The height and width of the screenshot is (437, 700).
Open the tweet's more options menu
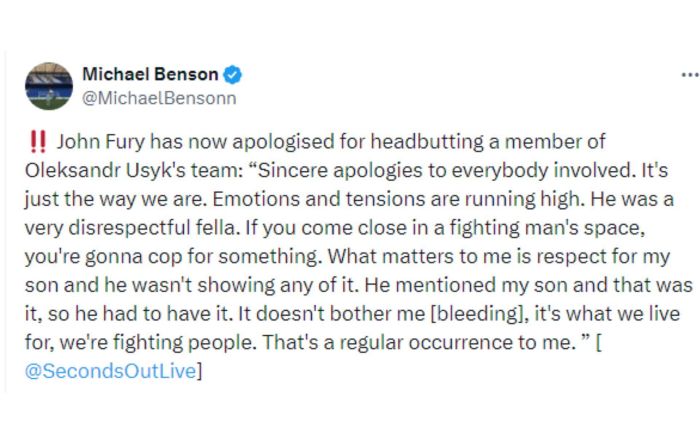tap(689, 75)
